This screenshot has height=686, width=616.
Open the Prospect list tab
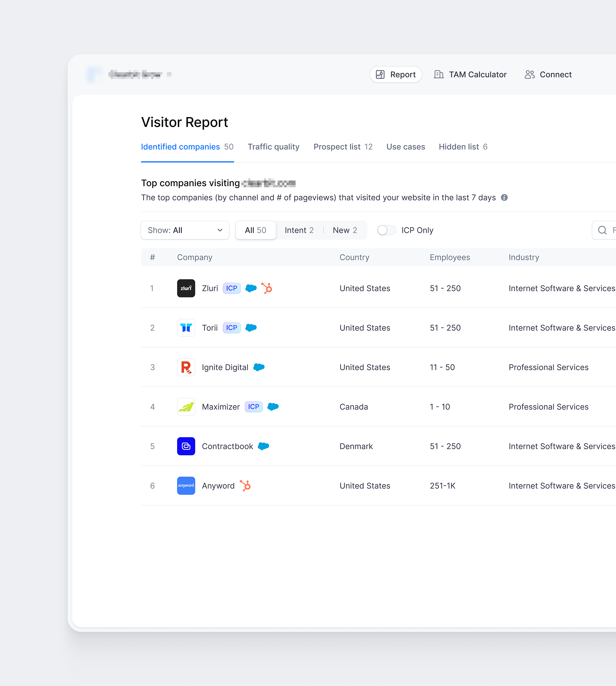343,147
